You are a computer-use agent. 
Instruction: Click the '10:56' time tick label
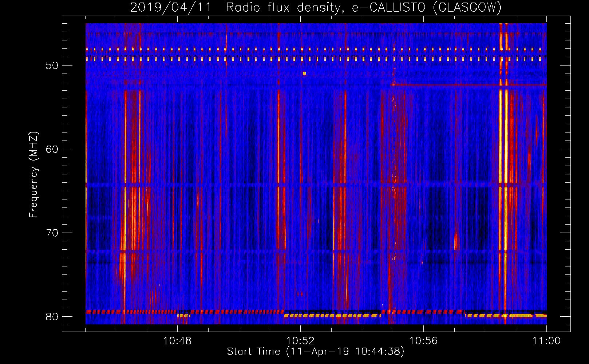[423, 341]
